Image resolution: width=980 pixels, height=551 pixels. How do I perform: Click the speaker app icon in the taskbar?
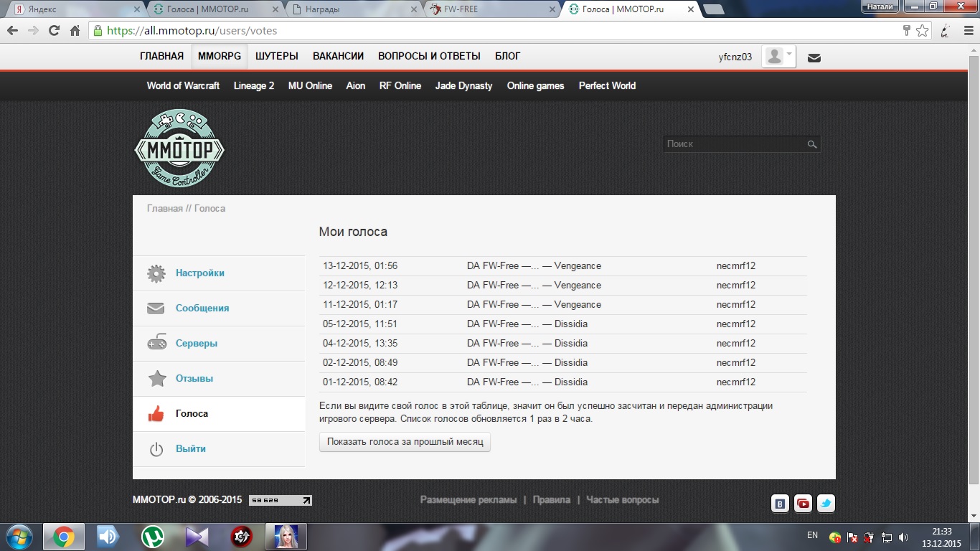(108, 537)
